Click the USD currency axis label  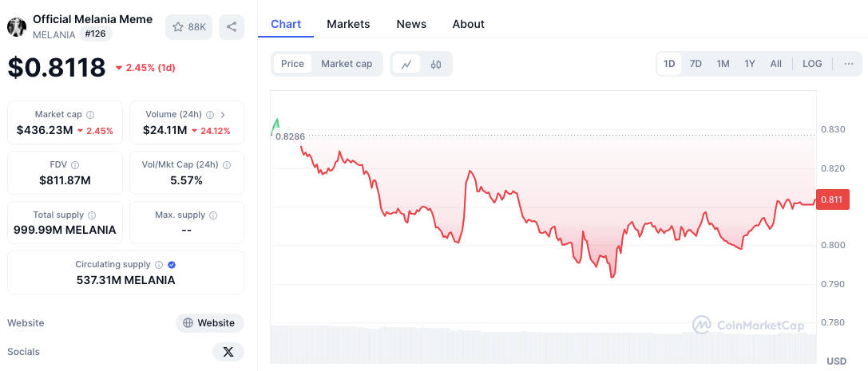(x=836, y=361)
